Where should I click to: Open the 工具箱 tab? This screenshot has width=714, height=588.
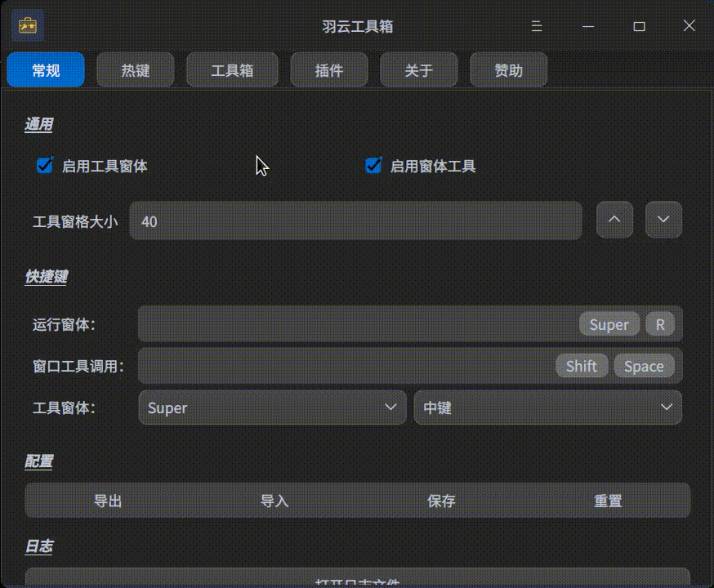pyautogui.click(x=232, y=69)
